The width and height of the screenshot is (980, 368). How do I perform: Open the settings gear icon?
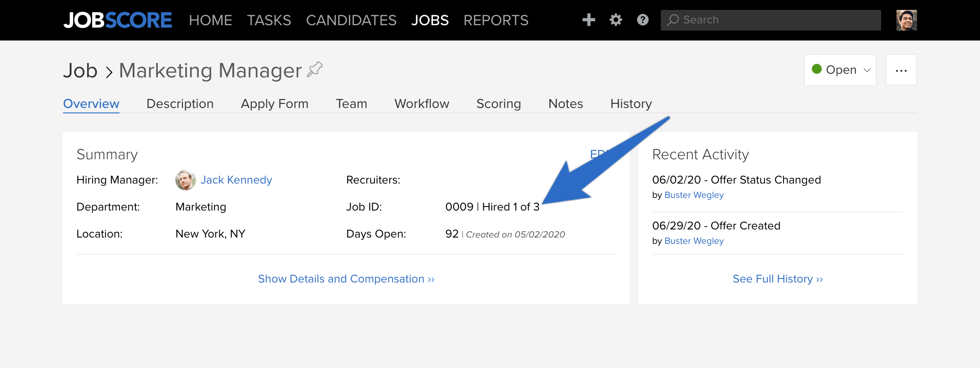pos(615,20)
